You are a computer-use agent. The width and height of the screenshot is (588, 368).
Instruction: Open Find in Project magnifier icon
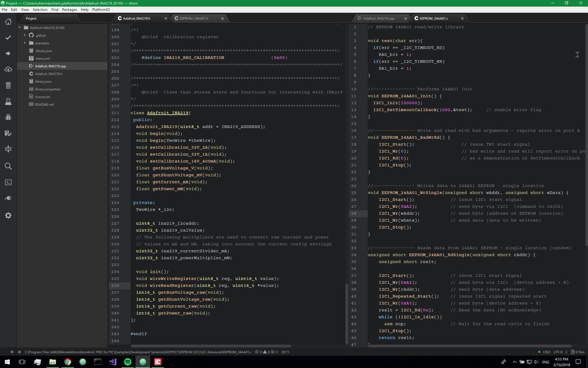[8, 166]
